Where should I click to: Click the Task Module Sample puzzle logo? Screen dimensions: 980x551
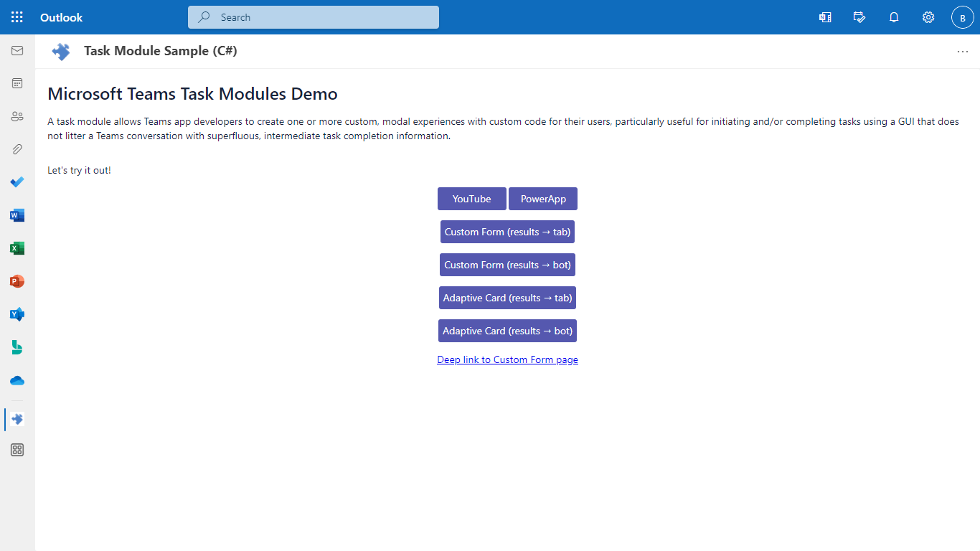(x=61, y=52)
